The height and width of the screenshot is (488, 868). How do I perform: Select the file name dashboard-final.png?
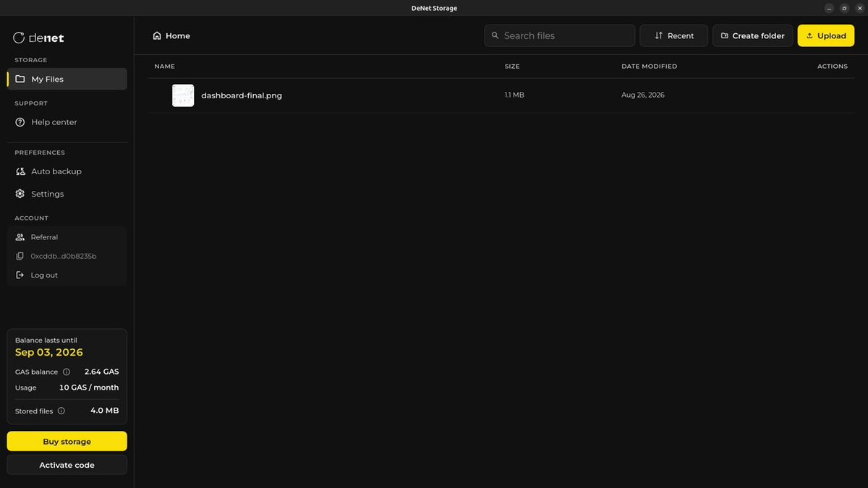coord(242,95)
